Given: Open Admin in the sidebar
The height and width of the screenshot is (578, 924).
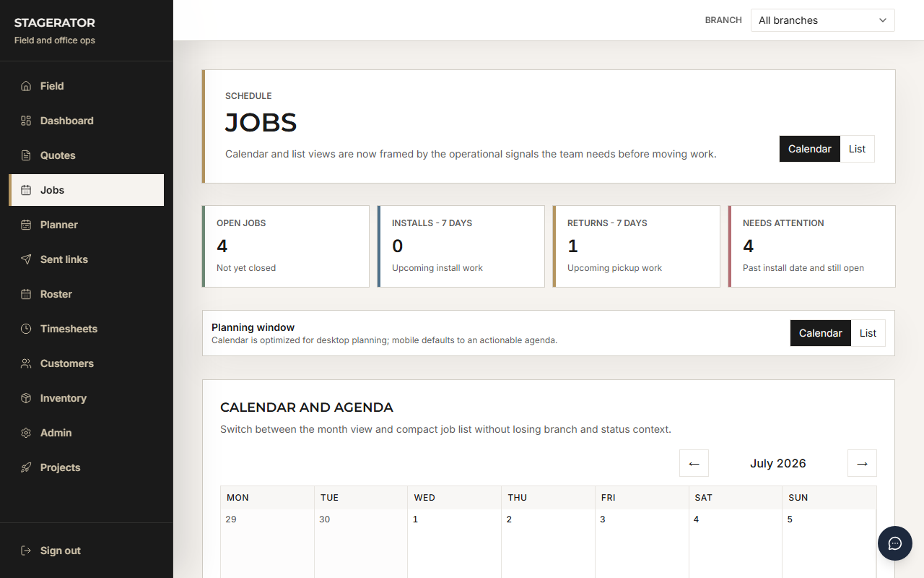Looking at the screenshot, I should pos(87,433).
